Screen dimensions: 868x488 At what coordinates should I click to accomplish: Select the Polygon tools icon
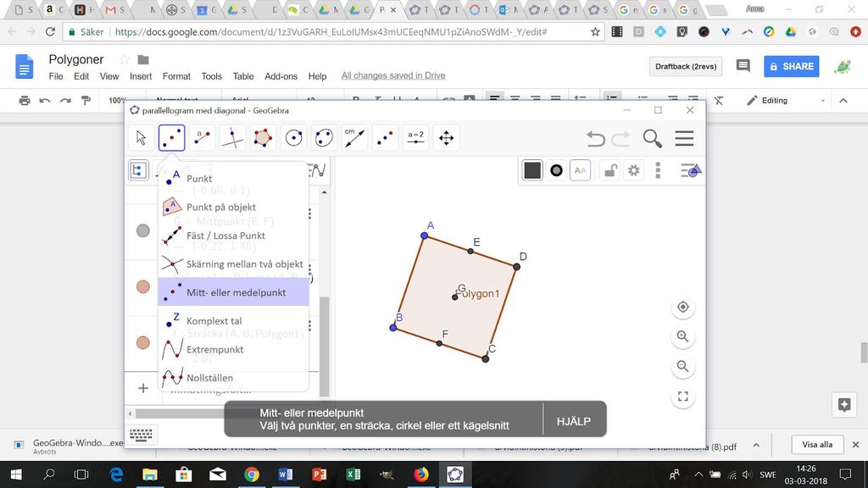tap(263, 138)
